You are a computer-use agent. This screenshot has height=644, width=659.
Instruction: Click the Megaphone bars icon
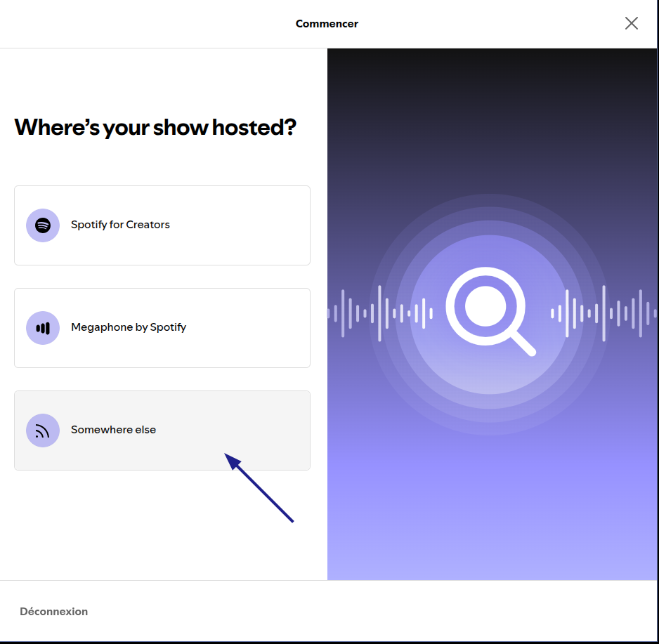click(x=43, y=328)
